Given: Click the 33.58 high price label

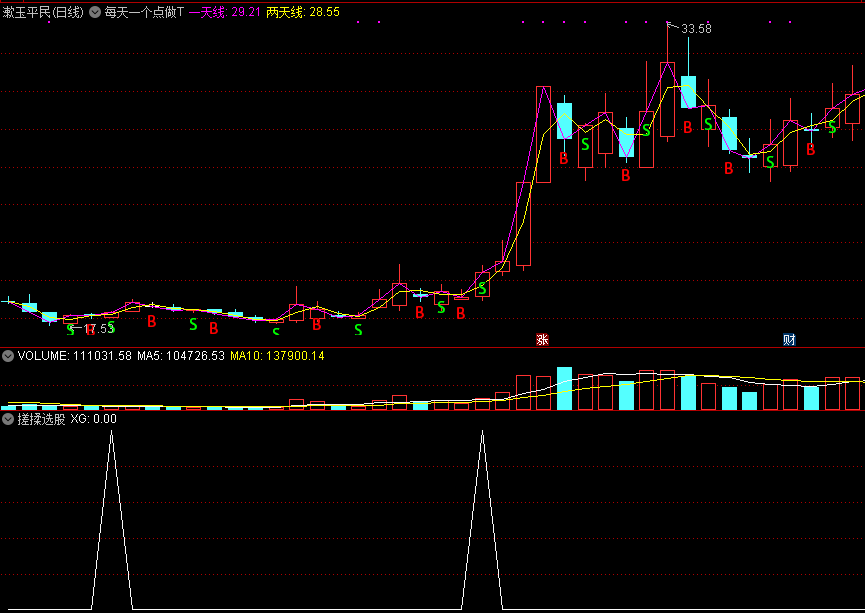Looking at the screenshot, I should [696, 29].
